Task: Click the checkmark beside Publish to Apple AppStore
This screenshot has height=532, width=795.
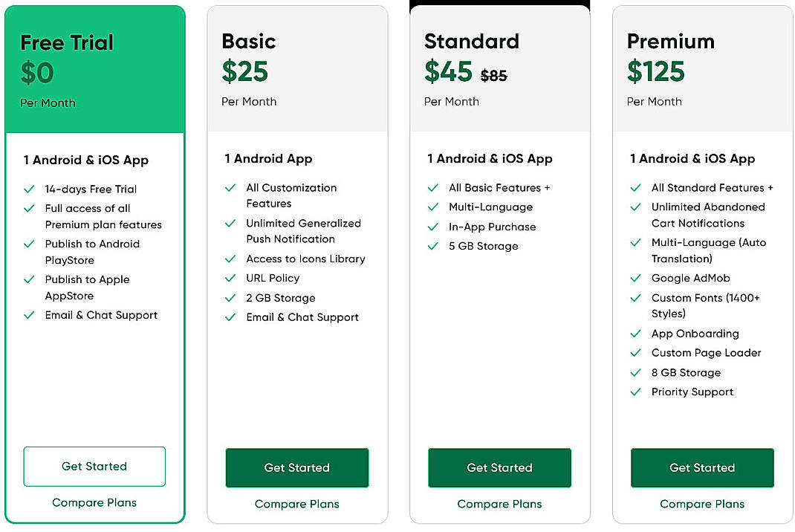Action: click(x=29, y=280)
